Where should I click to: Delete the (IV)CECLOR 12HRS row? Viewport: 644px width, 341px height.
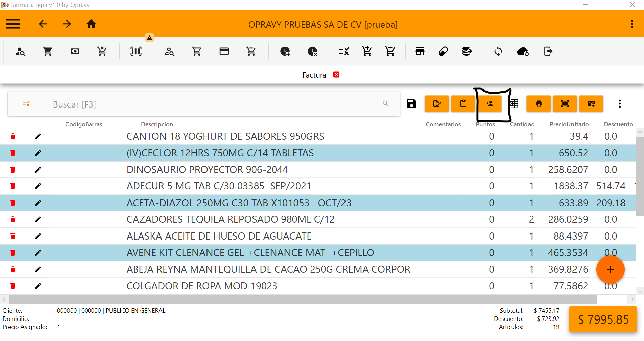13,153
